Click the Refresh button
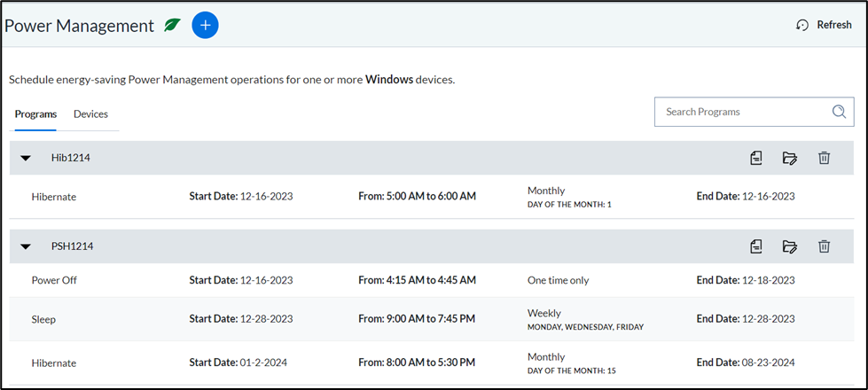Image resolution: width=868 pixels, height=390 pixels. pos(824,25)
